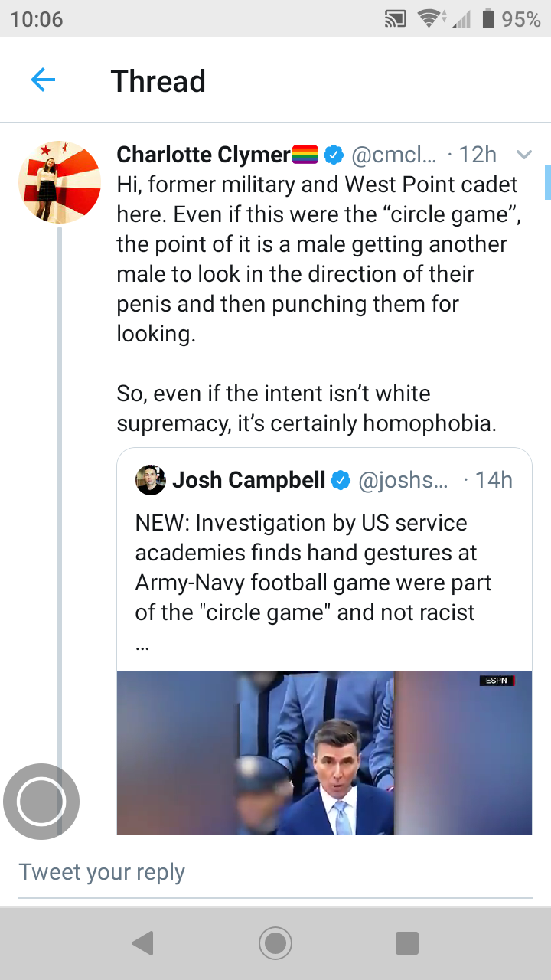
Task: Tap the Thread header title
Action: tap(158, 80)
